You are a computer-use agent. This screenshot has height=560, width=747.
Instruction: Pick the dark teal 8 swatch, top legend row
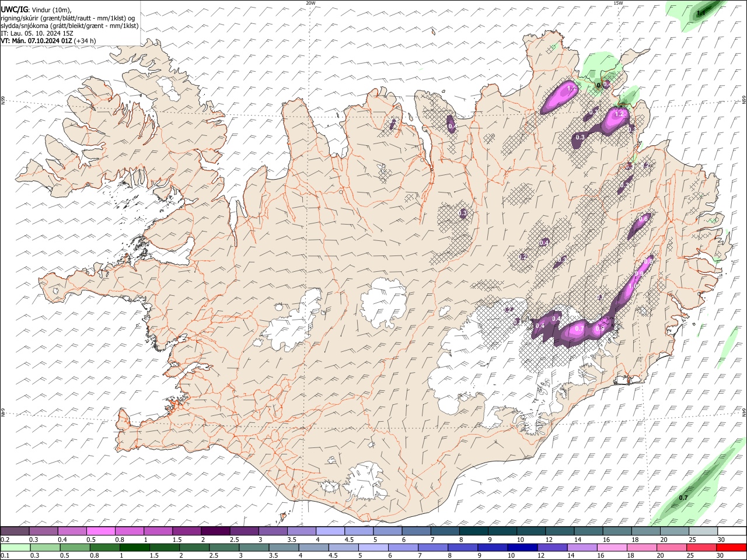pos(474,531)
